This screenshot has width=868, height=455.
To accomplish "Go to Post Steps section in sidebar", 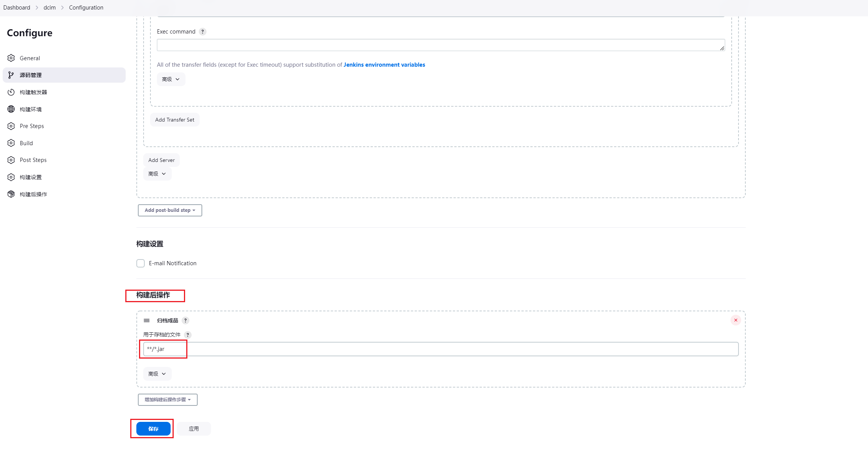I will coord(33,160).
